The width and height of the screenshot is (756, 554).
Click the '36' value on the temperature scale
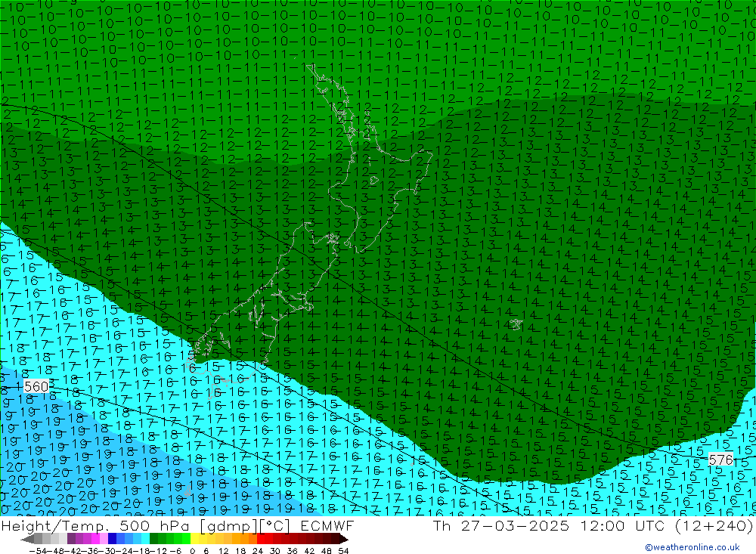click(292, 551)
